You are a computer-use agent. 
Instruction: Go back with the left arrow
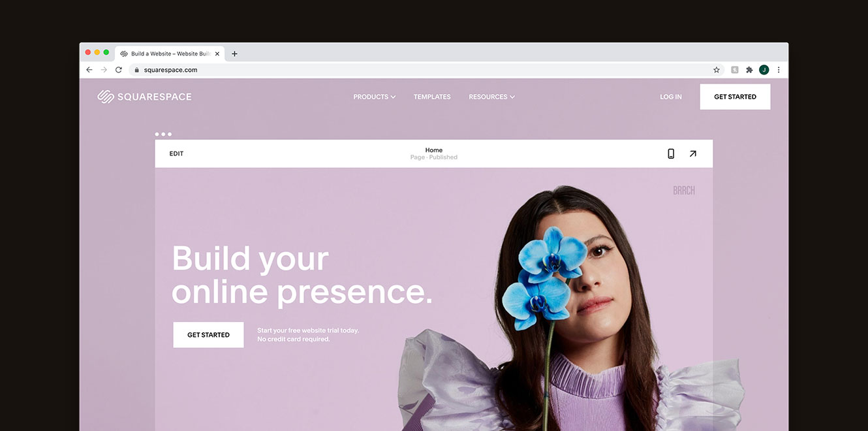coord(89,70)
